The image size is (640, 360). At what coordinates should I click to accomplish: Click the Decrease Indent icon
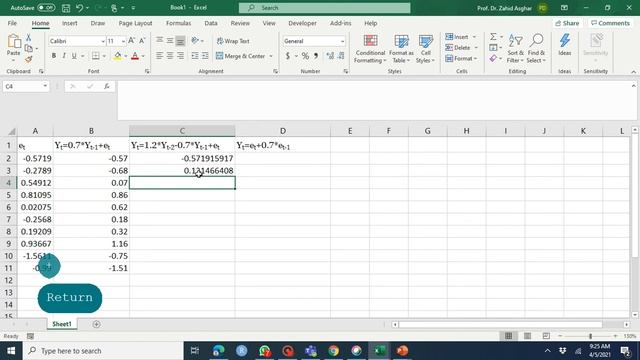pos(195,56)
